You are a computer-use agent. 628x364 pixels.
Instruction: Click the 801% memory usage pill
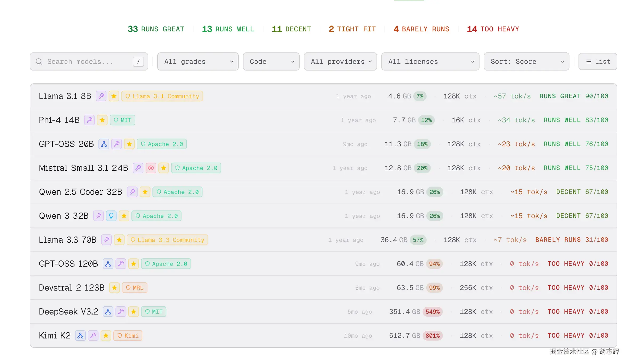pos(433,336)
